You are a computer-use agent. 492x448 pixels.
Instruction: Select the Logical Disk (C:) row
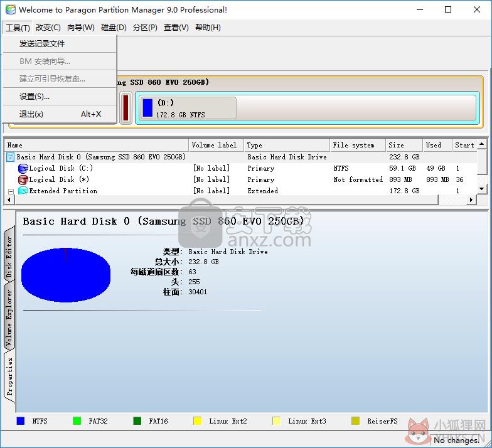point(241,168)
